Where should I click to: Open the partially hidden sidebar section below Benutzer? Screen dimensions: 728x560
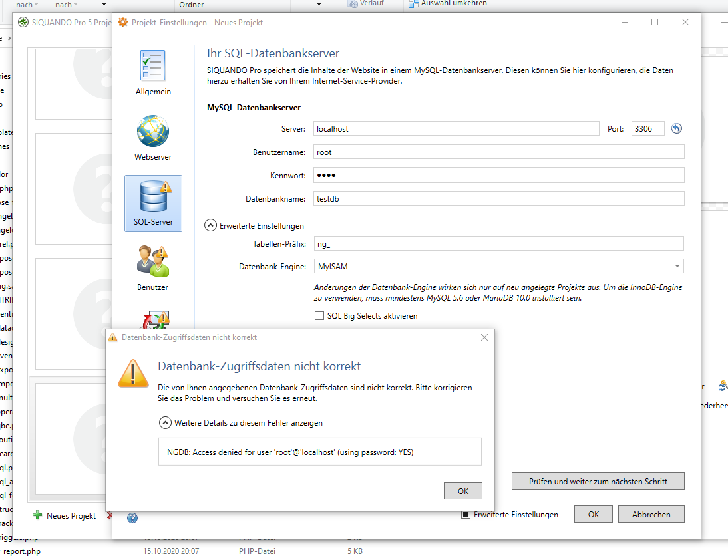pyautogui.click(x=156, y=319)
